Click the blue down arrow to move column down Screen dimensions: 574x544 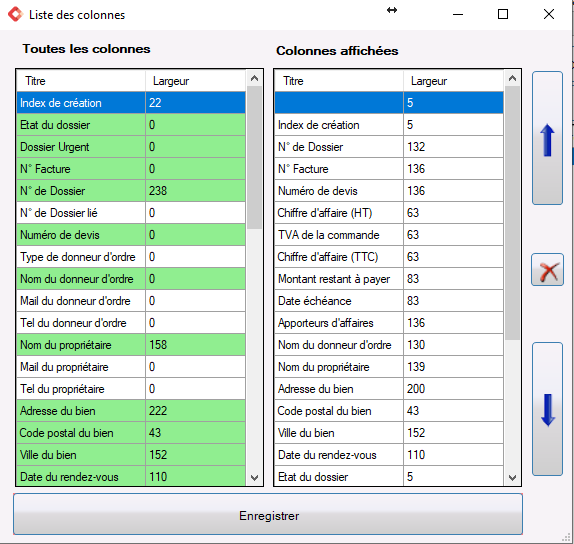click(x=547, y=409)
